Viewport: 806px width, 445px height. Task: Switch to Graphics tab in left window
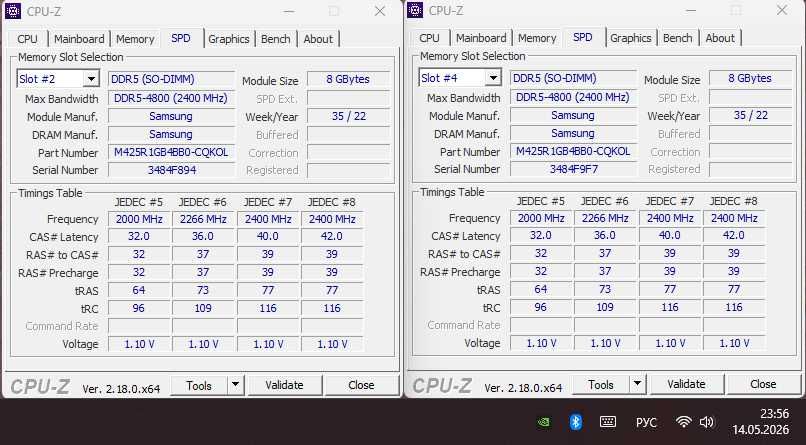coord(229,39)
